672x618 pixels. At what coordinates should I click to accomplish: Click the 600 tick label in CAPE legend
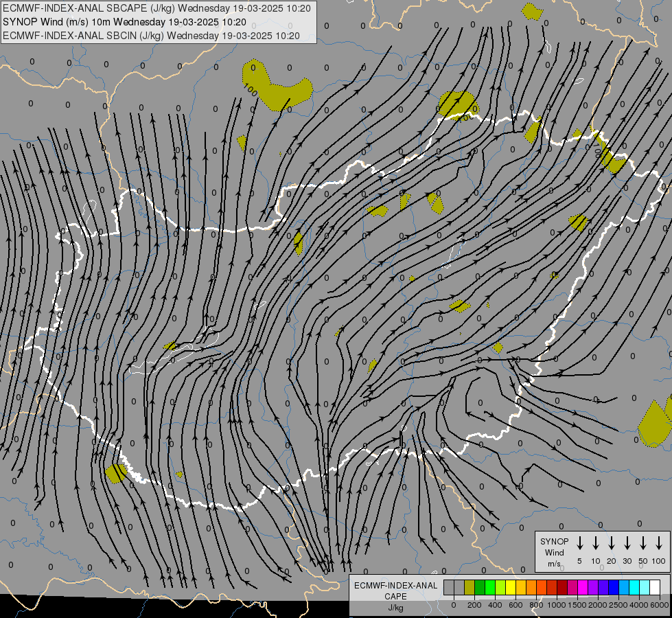click(x=515, y=605)
